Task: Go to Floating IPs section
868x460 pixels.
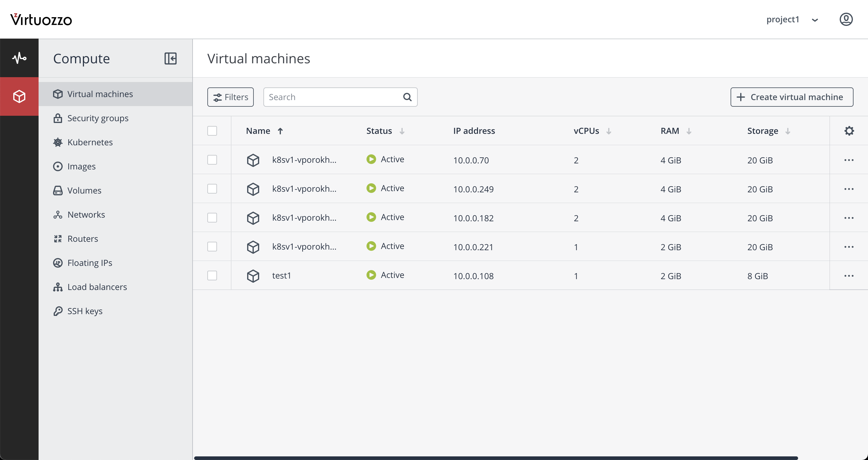Action: tap(90, 263)
